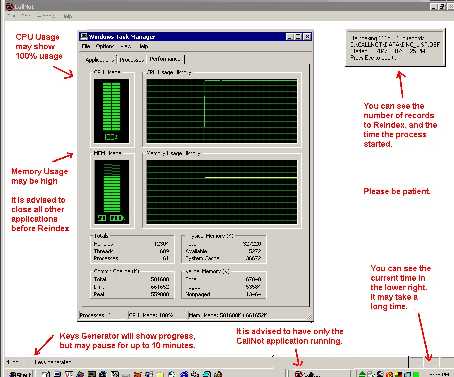Switch to the Applications tab
This screenshot has height=377, width=454.
coord(100,60)
